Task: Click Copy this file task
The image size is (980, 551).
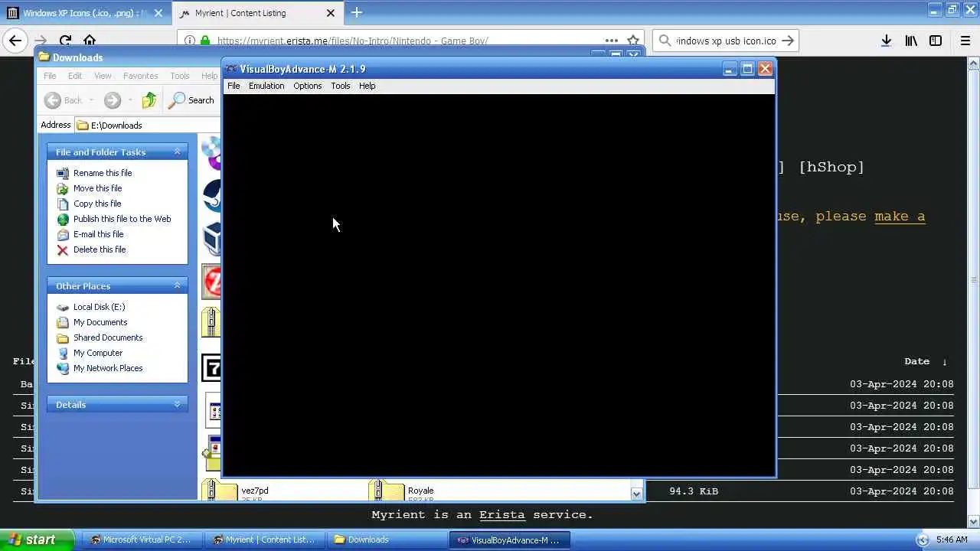Action: pyautogui.click(x=97, y=204)
